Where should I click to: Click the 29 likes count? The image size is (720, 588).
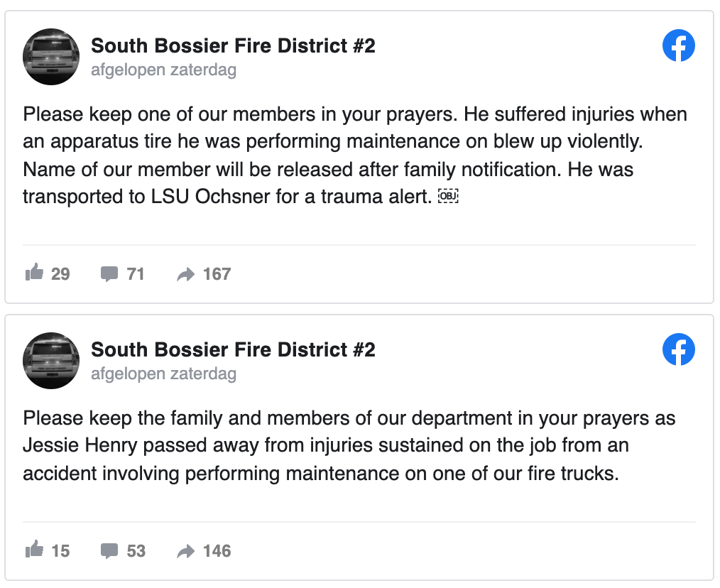pos(60,274)
